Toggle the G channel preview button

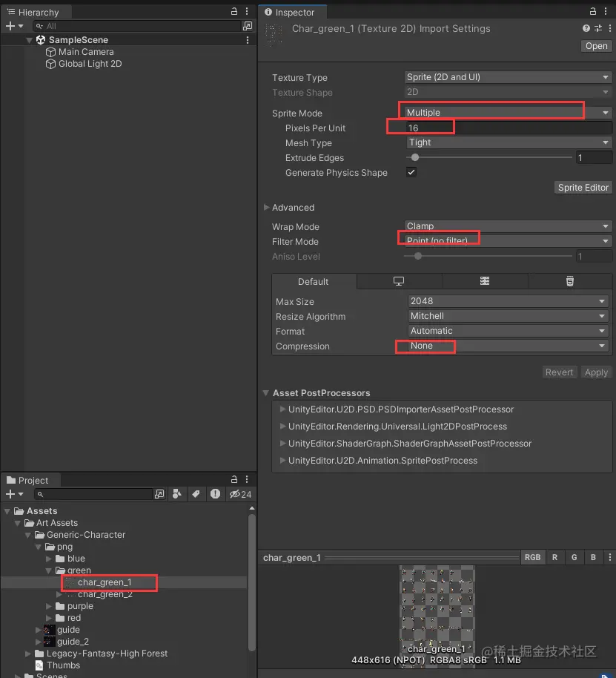pos(574,557)
